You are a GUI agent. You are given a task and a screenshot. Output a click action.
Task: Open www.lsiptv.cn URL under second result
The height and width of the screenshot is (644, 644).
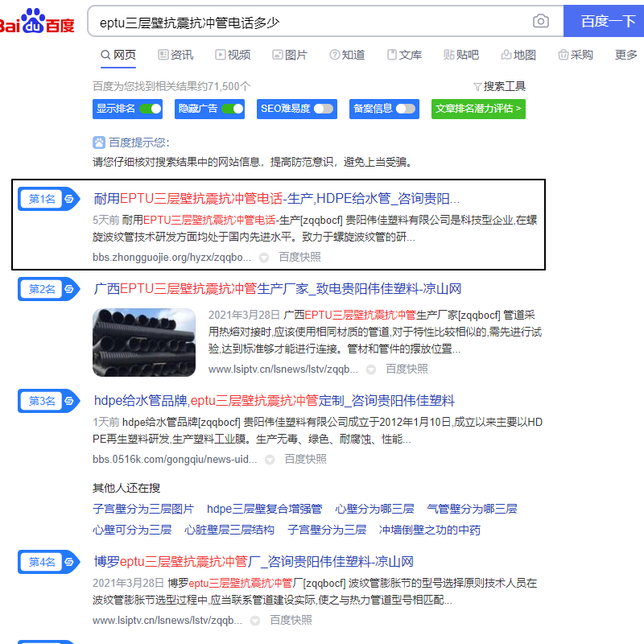tap(283, 369)
